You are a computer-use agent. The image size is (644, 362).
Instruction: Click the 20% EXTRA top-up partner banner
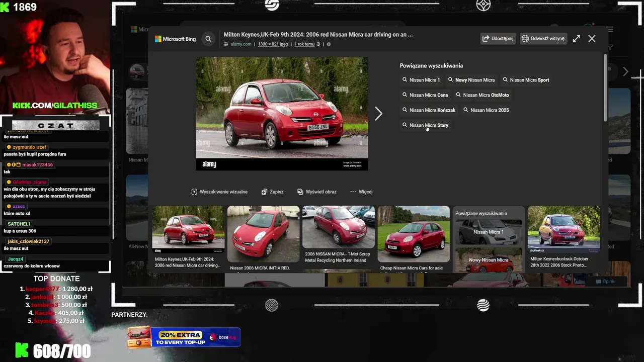tap(184, 337)
